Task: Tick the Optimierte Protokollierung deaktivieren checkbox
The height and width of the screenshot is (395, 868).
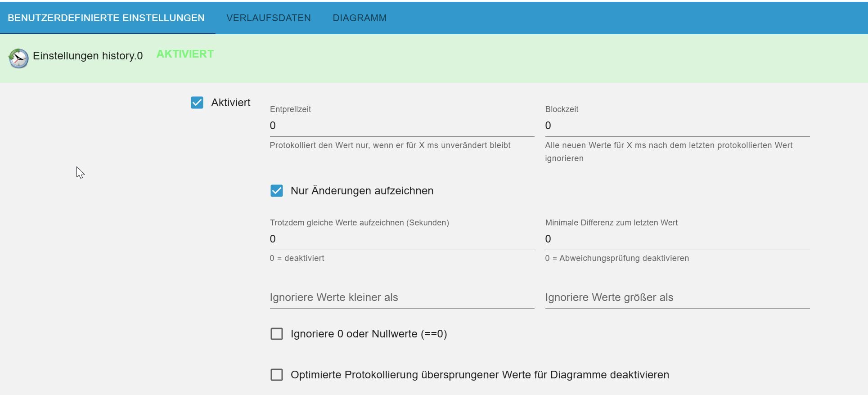Action: (x=277, y=375)
